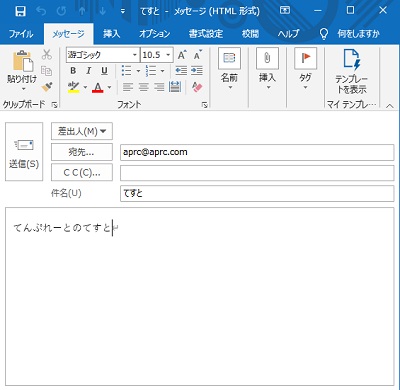Toggle Underline formatting
Screen dimensions: 400x390
click(104, 71)
